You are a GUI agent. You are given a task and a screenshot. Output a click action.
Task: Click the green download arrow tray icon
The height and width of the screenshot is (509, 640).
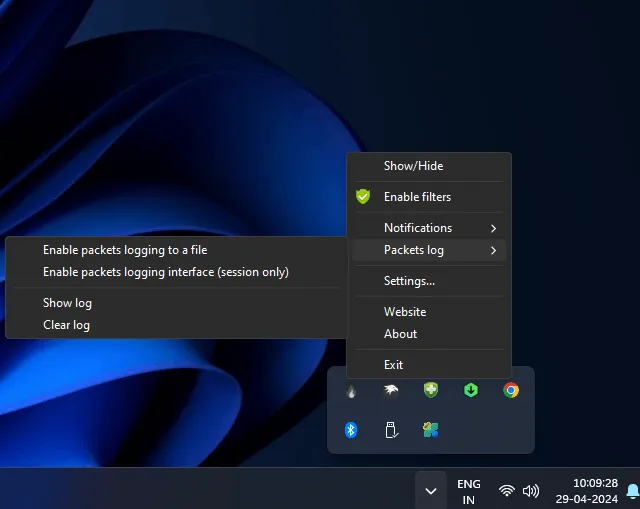pyautogui.click(x=471, y=390)
